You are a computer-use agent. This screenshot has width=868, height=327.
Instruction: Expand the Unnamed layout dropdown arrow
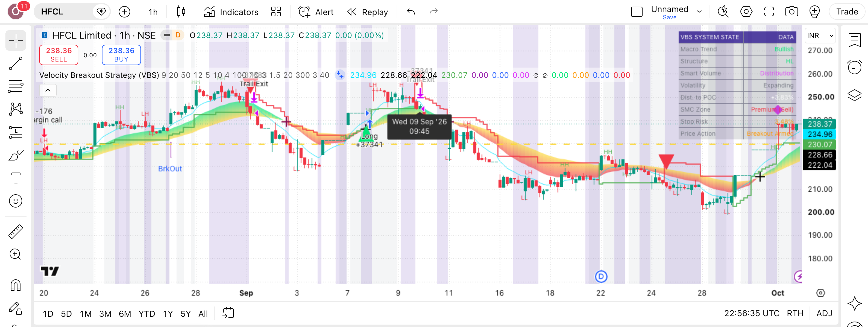coord(699,12)
